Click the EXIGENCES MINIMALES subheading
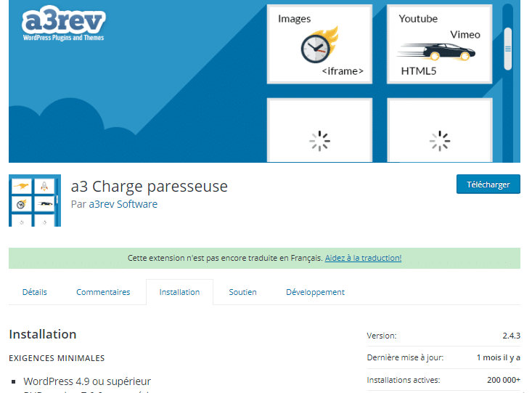This screenshot has height=393, width=532. click(57, 358)
